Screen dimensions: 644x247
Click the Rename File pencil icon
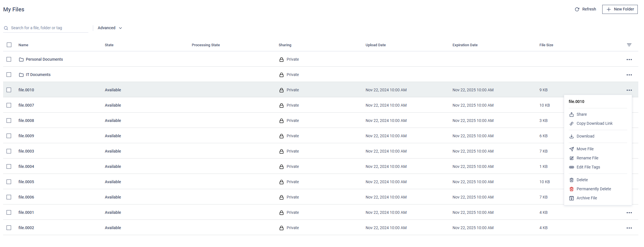tap(572, 158)
